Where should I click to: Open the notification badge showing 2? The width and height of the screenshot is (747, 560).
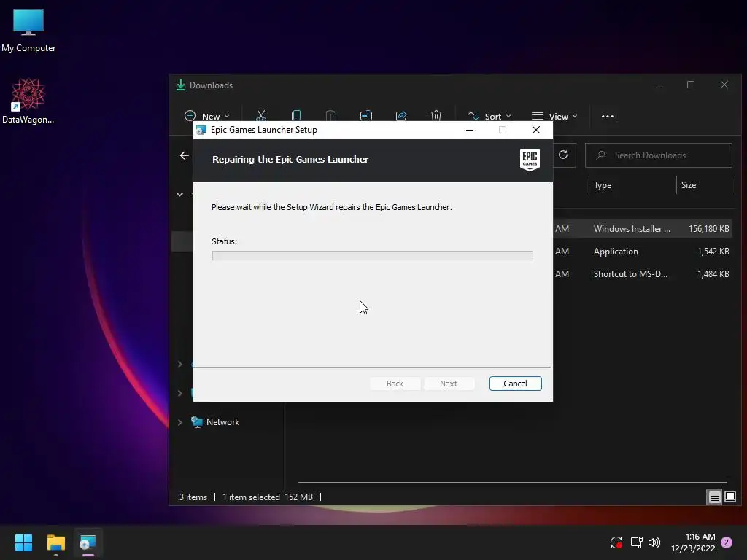(727, 542)
